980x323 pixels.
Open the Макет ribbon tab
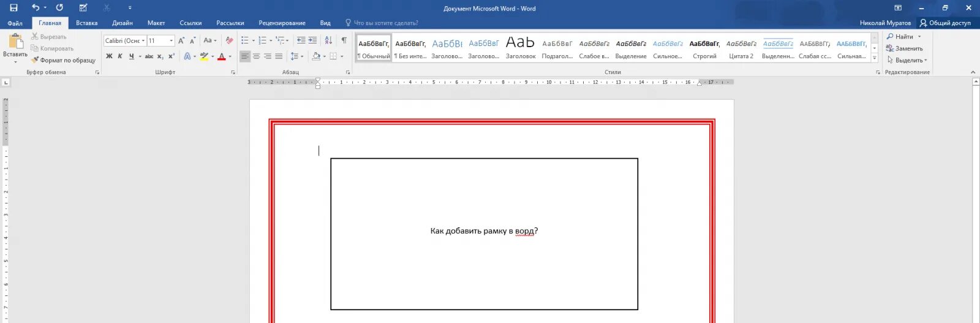pyautogui.click(x=156, y=23)
